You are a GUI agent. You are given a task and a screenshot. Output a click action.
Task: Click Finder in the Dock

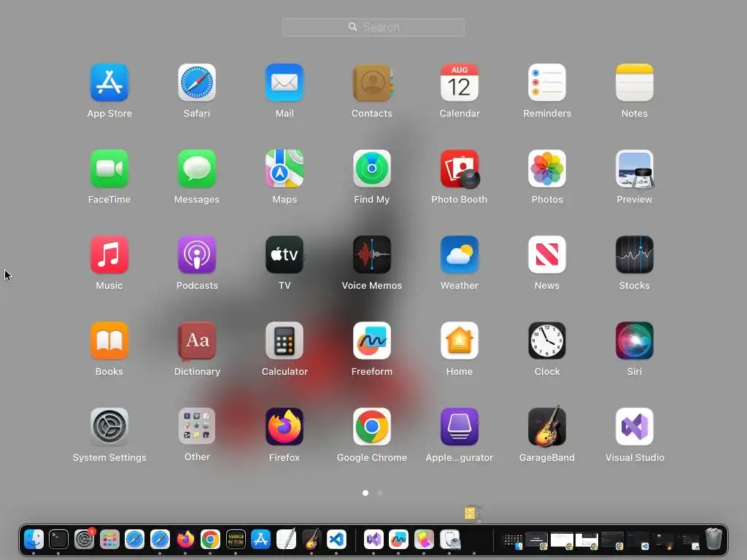34,540
